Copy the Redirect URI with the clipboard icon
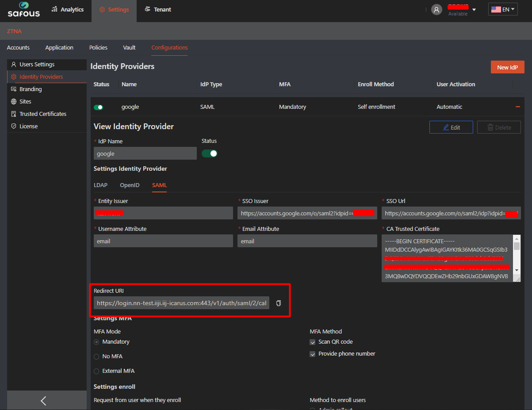Screen dimensions: 532x410 point(279,303)
